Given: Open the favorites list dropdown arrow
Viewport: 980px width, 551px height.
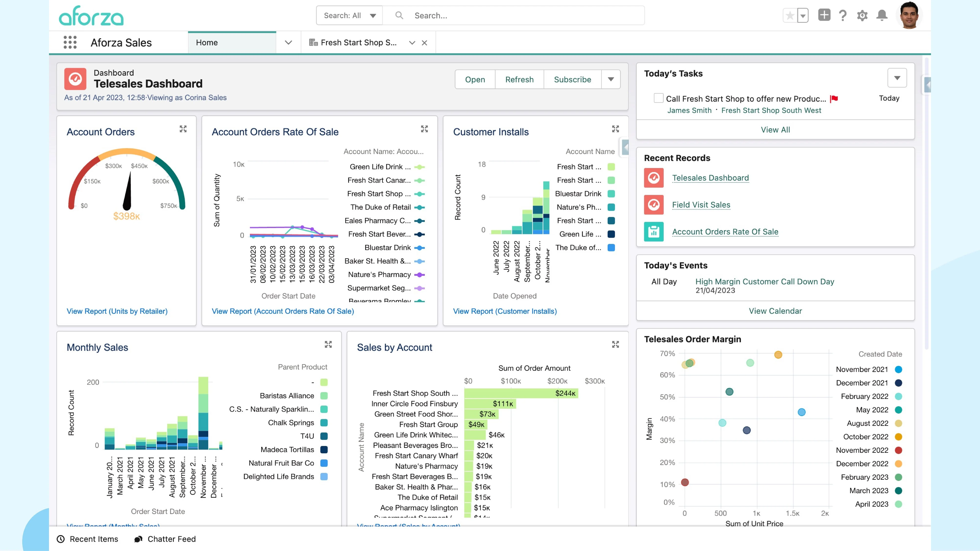Looking at the screenshot, I should point(803,16).
